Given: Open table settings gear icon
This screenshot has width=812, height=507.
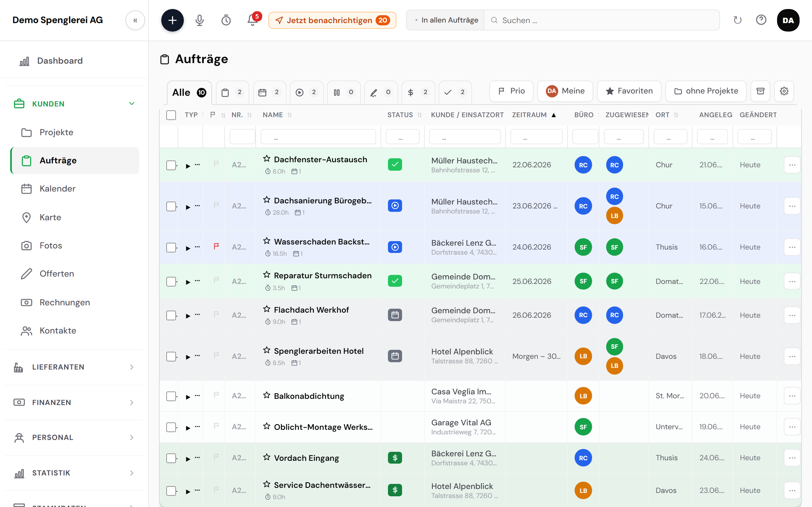Looking at the screenshot, I should pos(784,91).
